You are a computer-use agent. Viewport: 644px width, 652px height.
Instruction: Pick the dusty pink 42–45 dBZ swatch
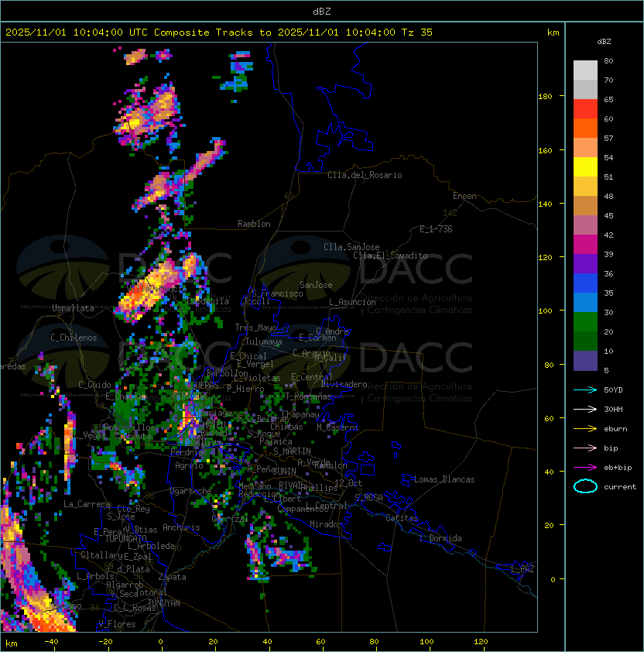pos(585,225)
